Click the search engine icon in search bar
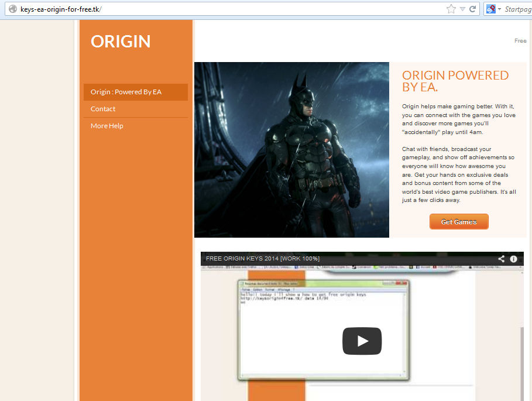 coord(490,9)
